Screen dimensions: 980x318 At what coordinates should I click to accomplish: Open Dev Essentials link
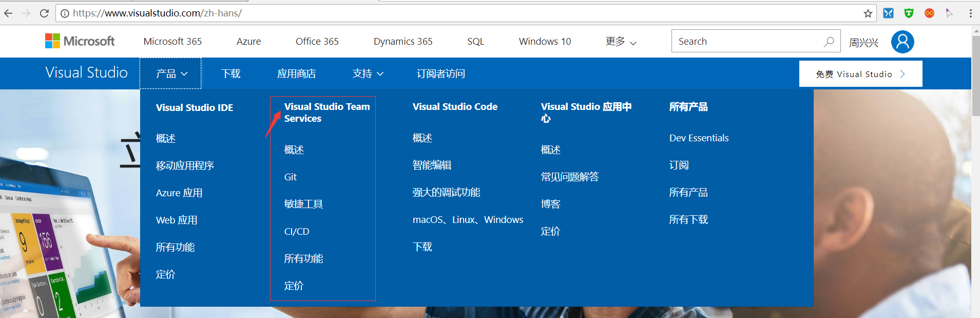tap(699, 138)
